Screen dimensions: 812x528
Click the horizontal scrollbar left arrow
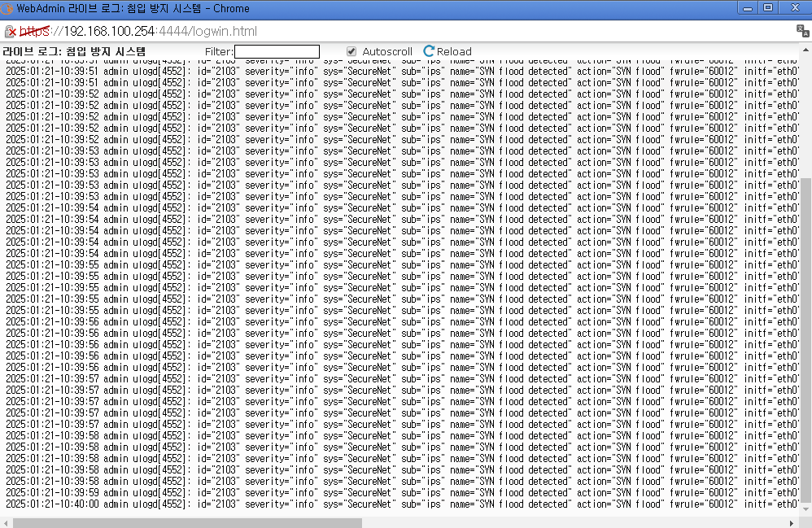5,523
